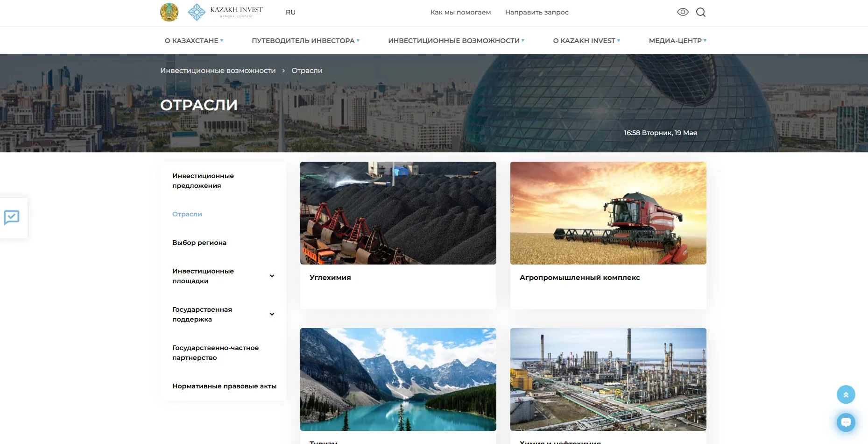Open the «Углехимия» industry title
868x444 pixels.
pos(330,278)
